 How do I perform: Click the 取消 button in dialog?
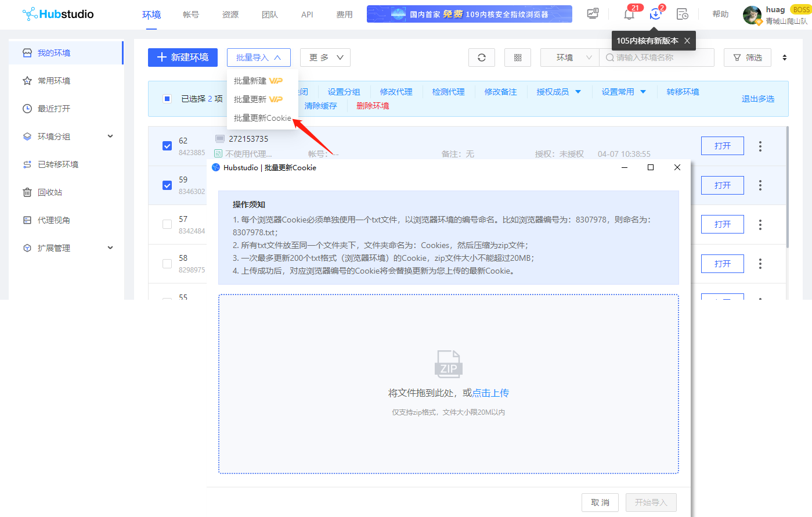coord(600,502)
